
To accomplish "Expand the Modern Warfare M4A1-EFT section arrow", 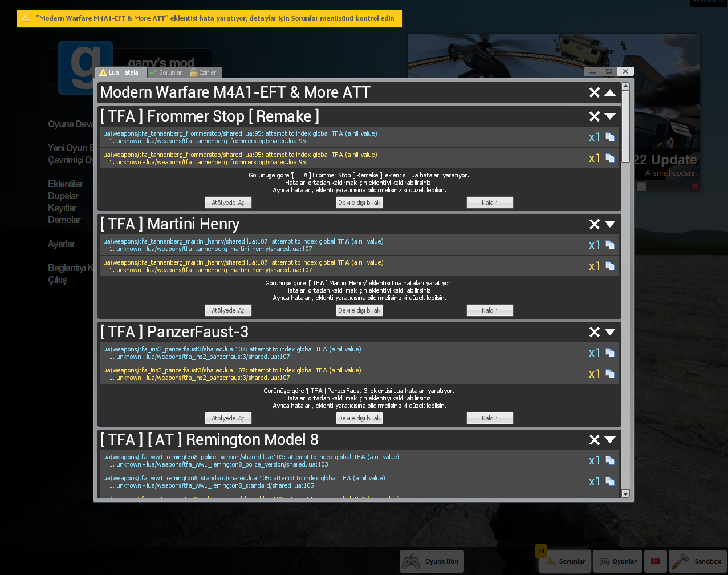I will point(610,92).
